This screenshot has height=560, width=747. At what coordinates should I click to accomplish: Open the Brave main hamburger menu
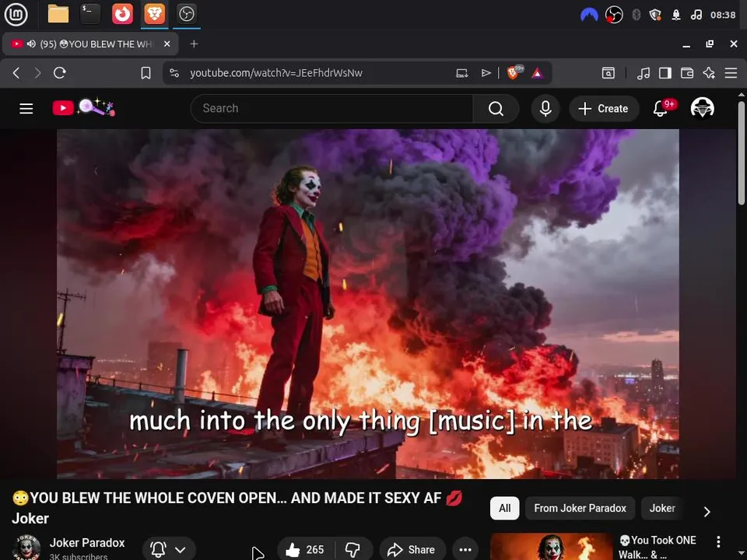(x=731, y=73)
